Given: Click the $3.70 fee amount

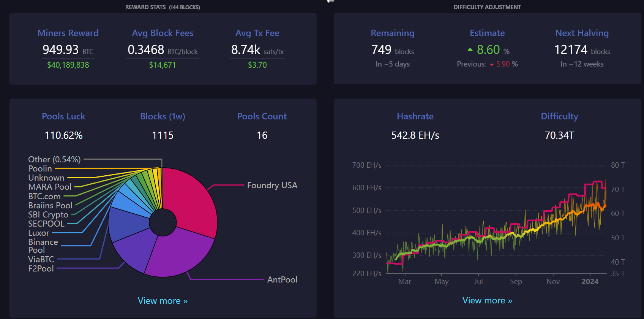Looking at the screenshot, I should pos(257,65).
